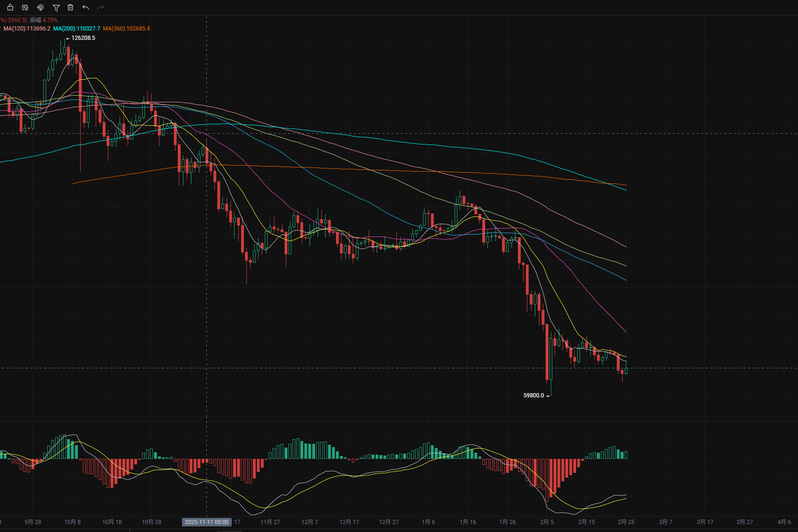The height and width of the screenshot is (532, 798).
Task: Click the 59800.0 low price marker
Action: pos(534,395)
